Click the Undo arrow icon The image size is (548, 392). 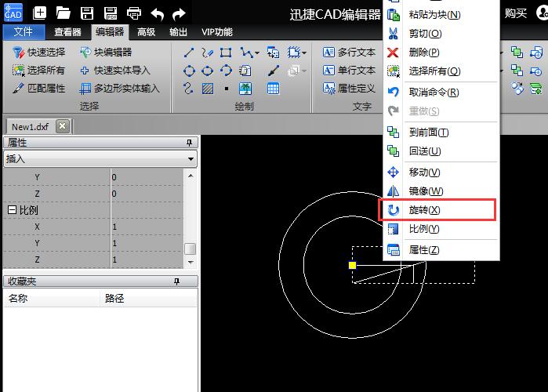pyautogui.click(x=158, y=13)
